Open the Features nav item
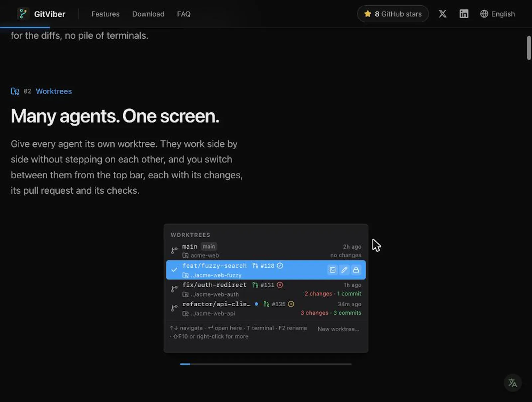This screenshot has width=532, height=402. (105, 14)
